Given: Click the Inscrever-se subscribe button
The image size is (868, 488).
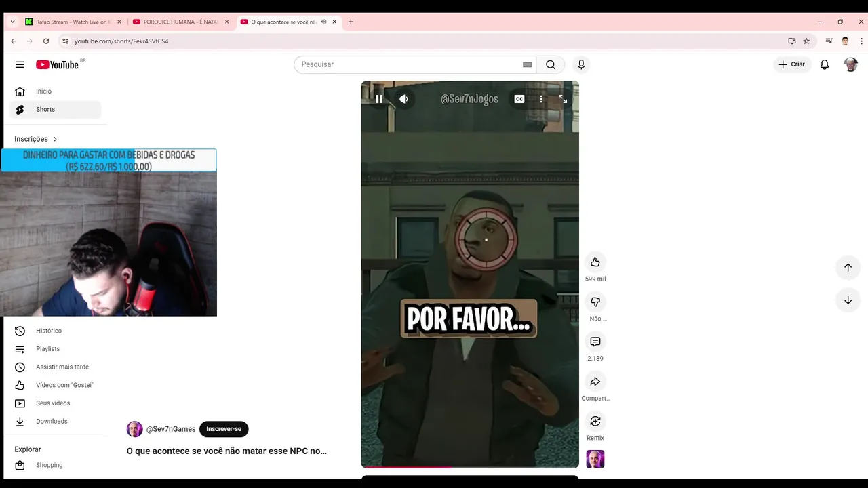Looking at the screenshot, I should coord(224,429).
